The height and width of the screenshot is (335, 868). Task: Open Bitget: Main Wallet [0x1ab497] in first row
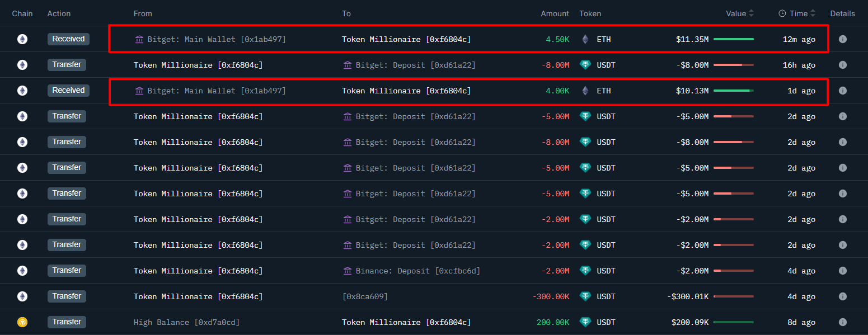point(217,39)
